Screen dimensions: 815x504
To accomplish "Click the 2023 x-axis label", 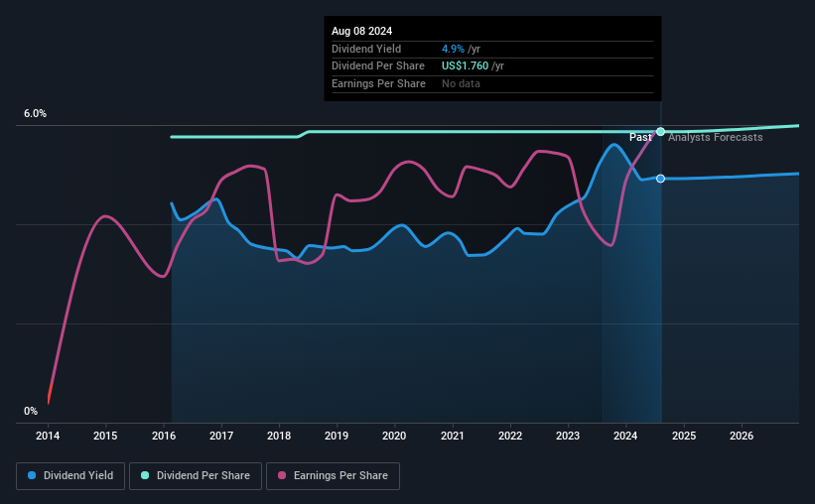I will point(568,436).
